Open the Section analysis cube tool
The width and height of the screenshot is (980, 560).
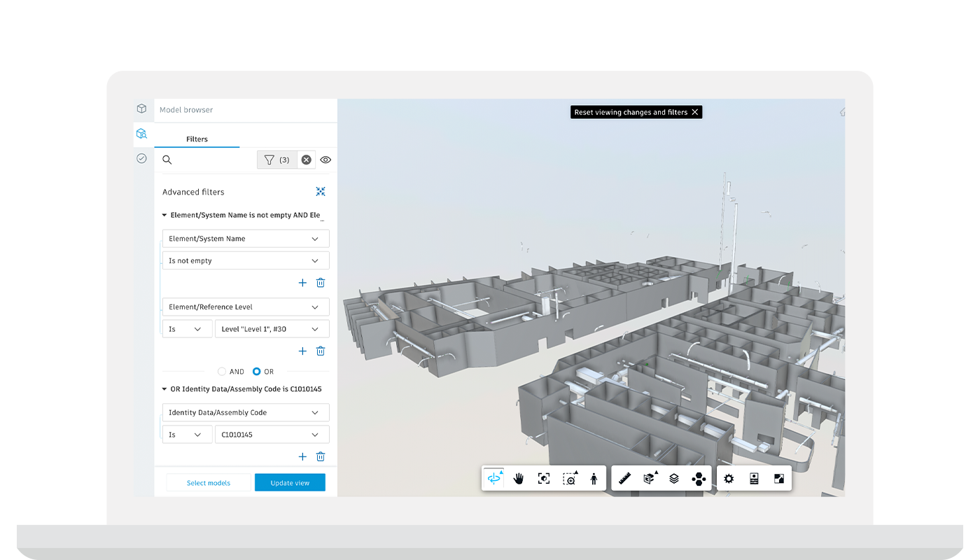[x=650, y=478]
